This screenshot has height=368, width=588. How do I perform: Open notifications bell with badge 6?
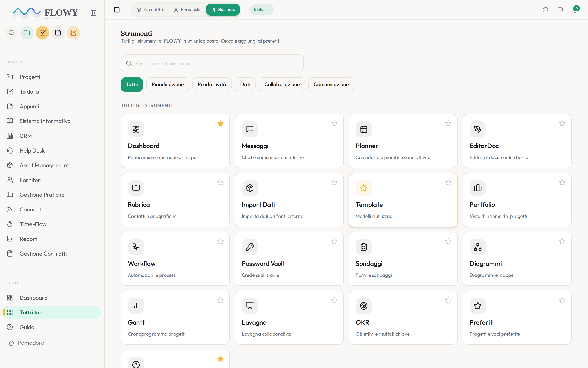tap(575, 10)
